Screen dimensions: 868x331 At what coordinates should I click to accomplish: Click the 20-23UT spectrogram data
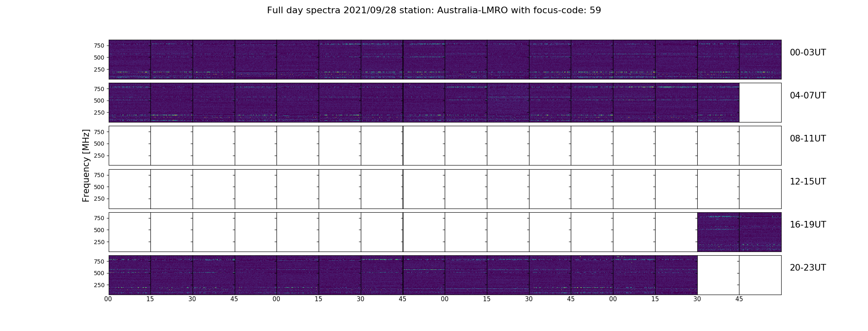[403, 275]
